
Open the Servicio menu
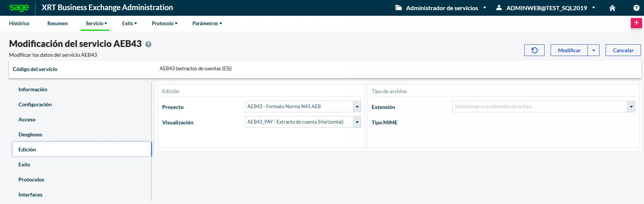coord(96,23)
